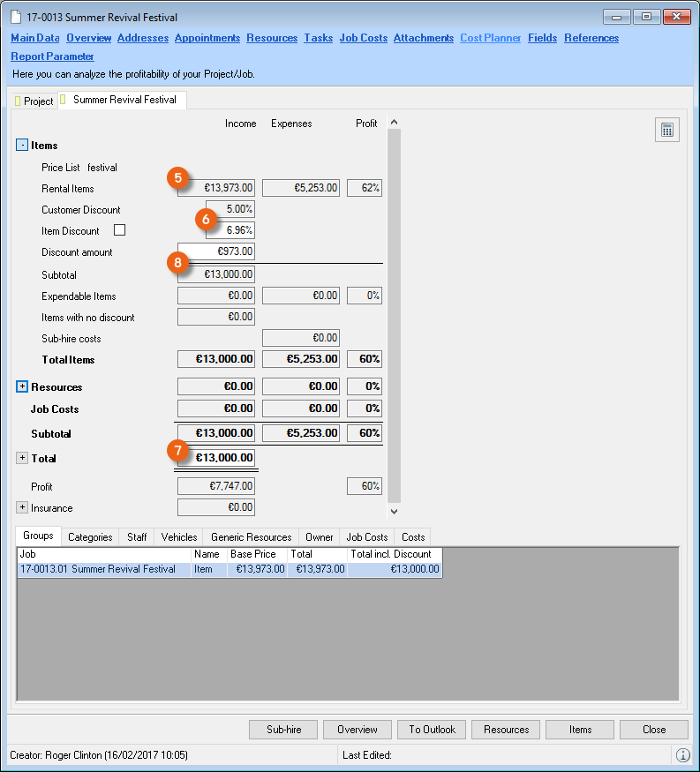Click the Discount amount input field
Image resolution: width=700 pixels, height=772 pixels.
[x=216, y=252]
